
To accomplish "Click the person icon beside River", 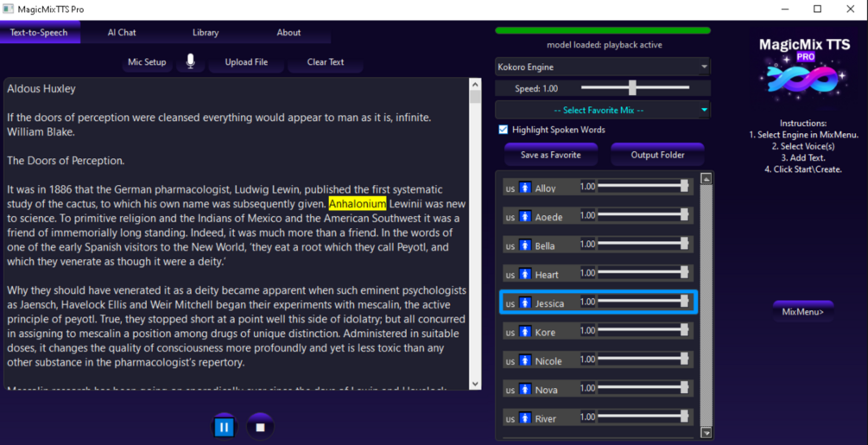I will point(525,418).
